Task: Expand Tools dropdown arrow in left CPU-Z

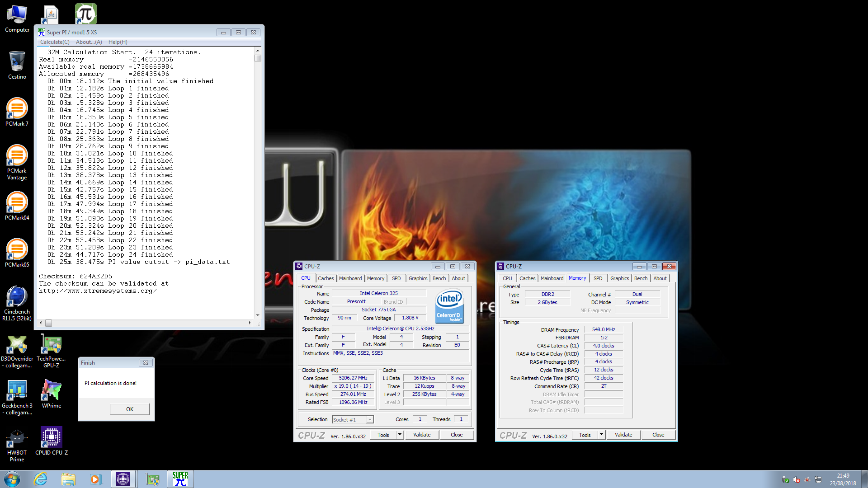Action: (x=400, y=435)
